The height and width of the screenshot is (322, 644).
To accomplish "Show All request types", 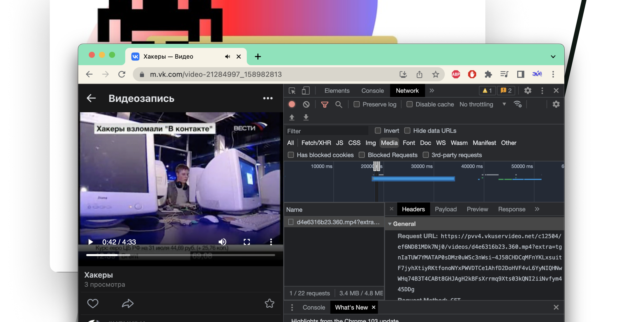I will coord(290,143).
